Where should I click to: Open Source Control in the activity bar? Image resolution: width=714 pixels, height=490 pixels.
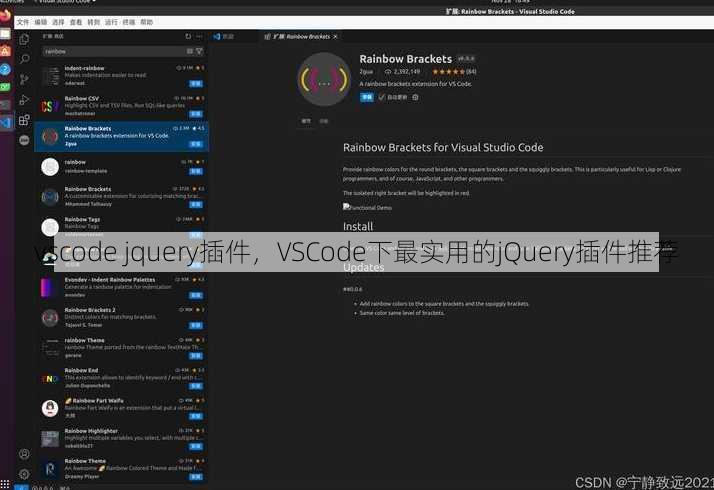[24, 79]
